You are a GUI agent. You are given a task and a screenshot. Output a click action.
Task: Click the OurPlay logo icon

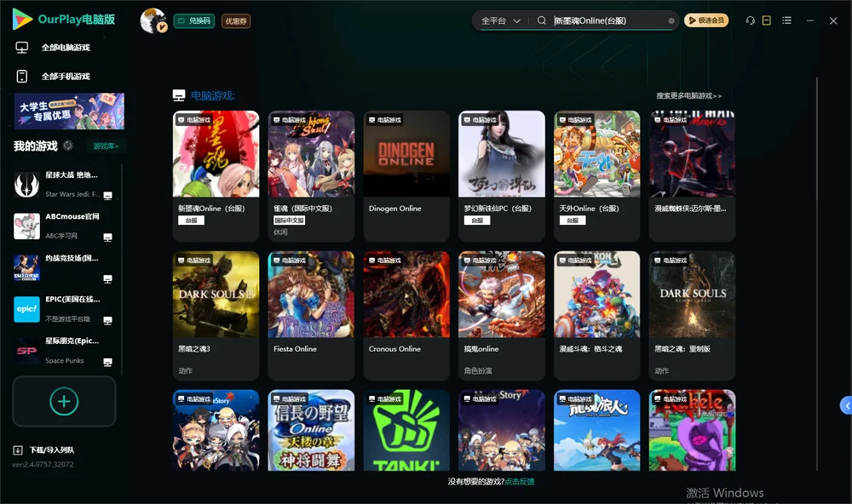[x=22, y=19]
